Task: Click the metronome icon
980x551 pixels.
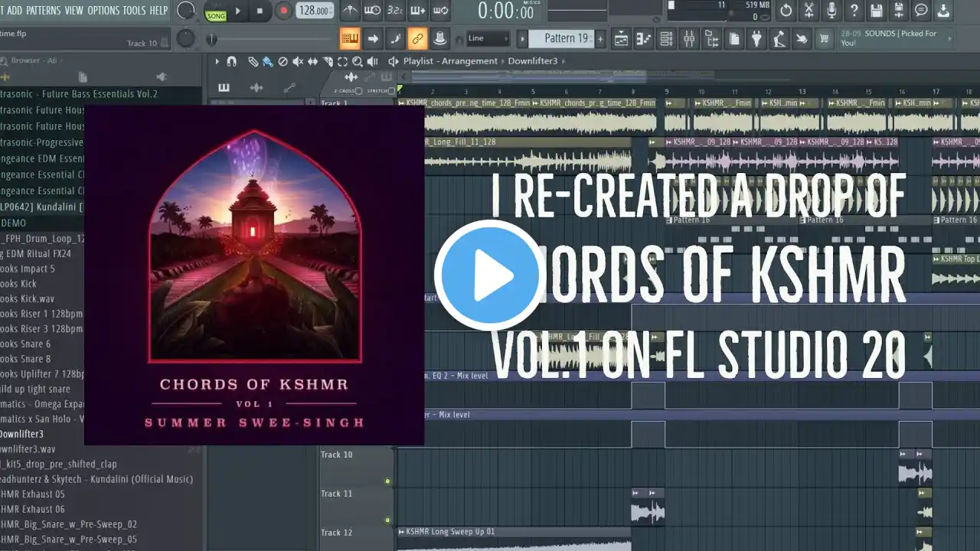Action: tap(350, 11)
